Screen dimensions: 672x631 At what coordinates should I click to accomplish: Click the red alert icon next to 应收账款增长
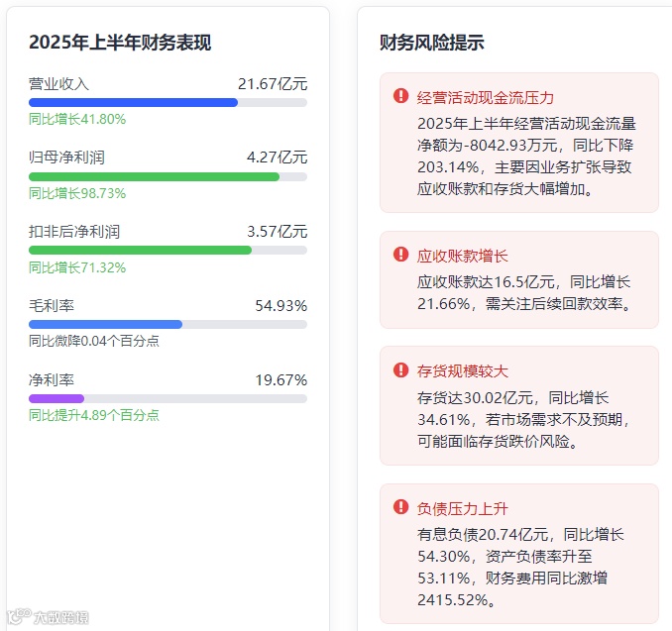tap(400, 255)
